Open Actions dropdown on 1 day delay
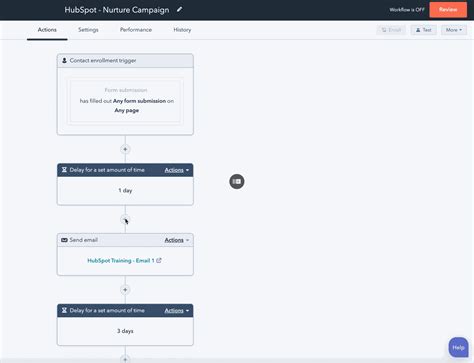 (177, 170)
